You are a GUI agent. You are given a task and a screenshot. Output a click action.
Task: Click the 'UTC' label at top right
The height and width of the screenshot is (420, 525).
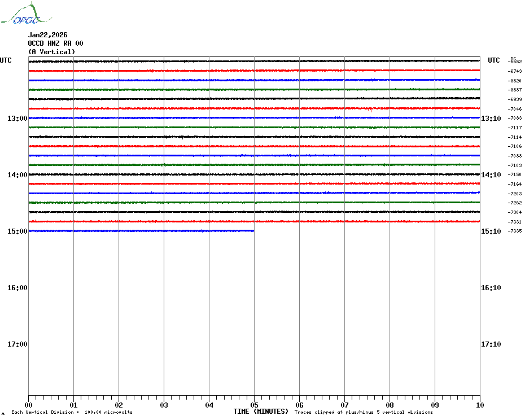[x=493, y=60]
